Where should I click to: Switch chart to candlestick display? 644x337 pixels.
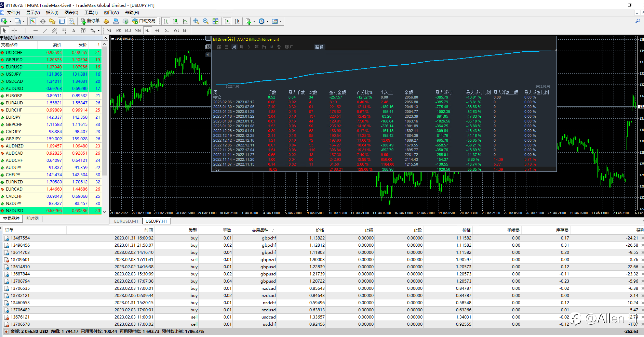click(x=175, y=21)
